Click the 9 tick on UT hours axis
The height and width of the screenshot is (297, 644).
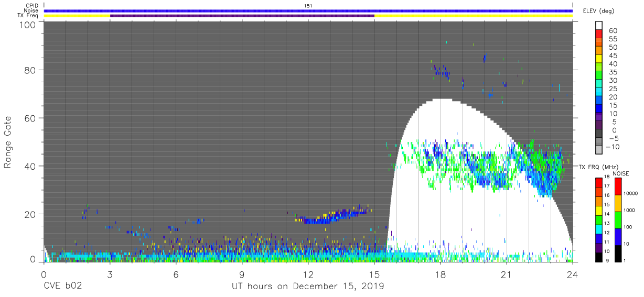coord(242,275)
